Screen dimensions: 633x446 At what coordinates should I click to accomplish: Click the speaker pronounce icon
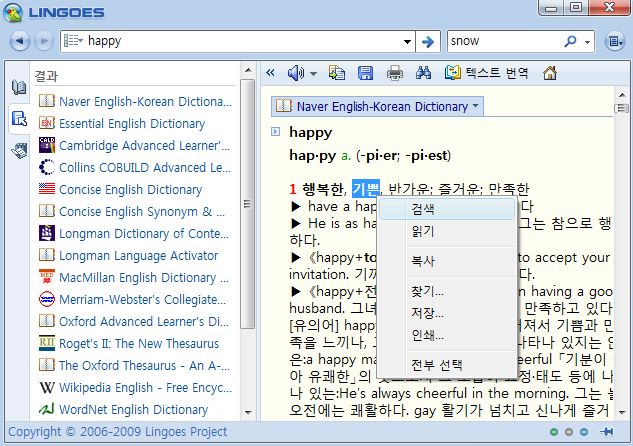[x=296, y=73]
